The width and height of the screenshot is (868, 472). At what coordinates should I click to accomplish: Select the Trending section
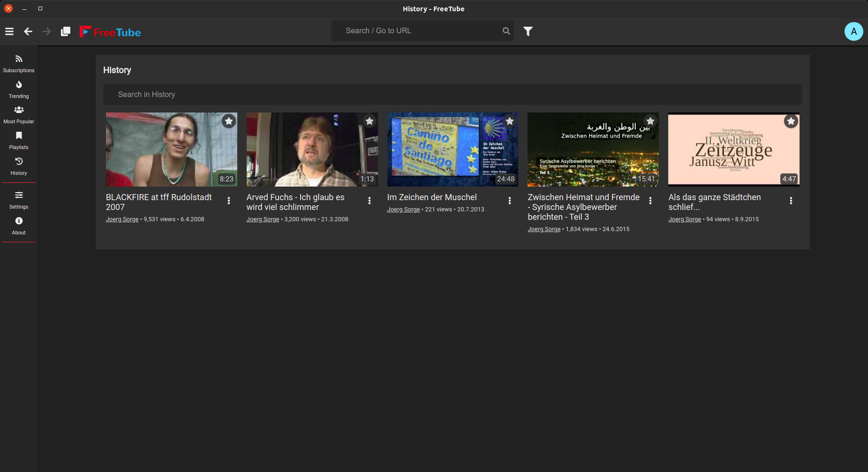18,89
